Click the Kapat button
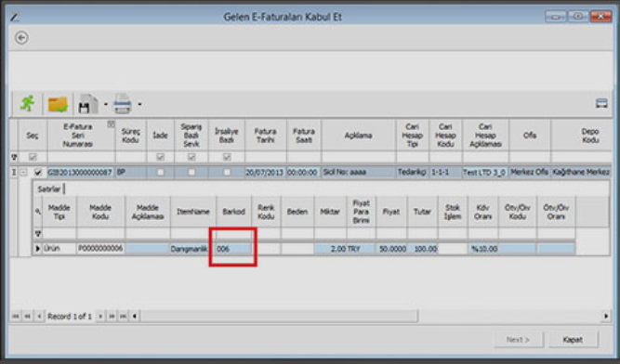 click(x=573, y=340)
